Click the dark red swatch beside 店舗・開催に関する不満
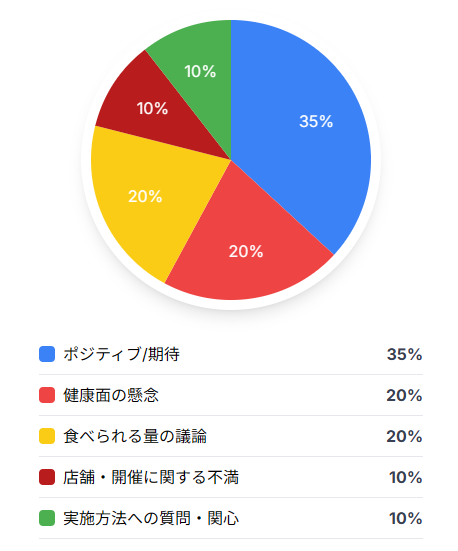Screen dimensions: 458x551 [x=47, y=477]
